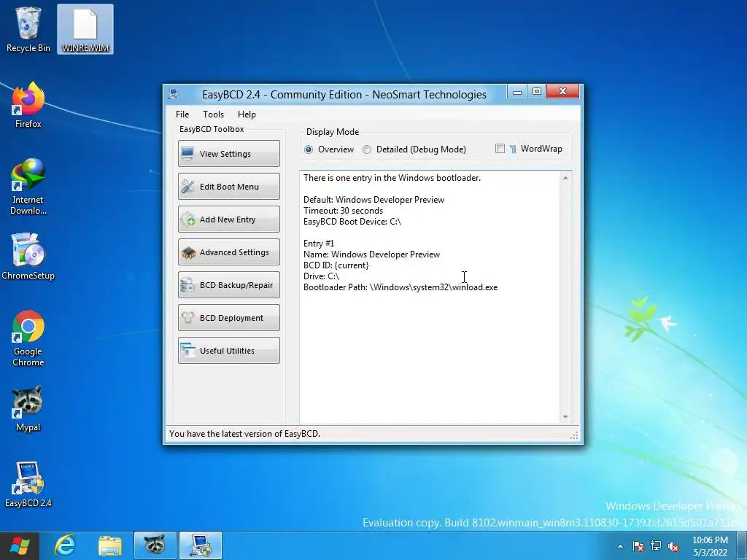This screenshot has height=560, width=747.
Task: Open the Recycle Bin desktop icon
Action: pos(28,29)
